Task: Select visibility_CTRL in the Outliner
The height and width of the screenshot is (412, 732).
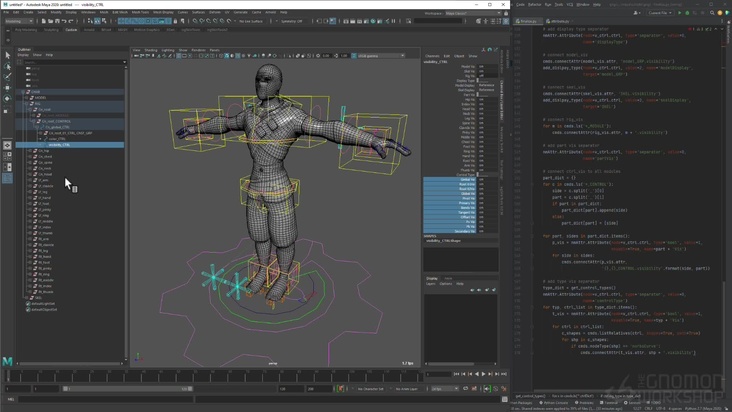Action: (60, 144)
